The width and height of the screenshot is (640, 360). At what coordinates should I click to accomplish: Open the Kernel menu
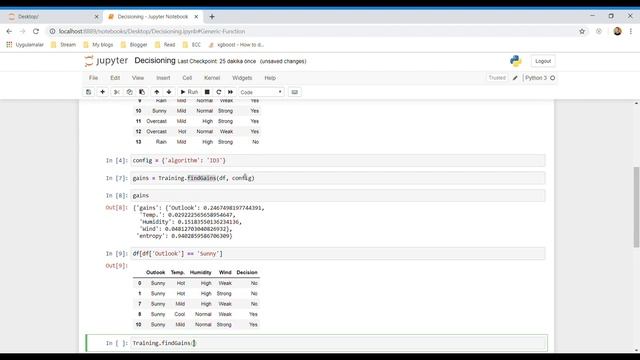pyautogui.click(x=212, y=78)
